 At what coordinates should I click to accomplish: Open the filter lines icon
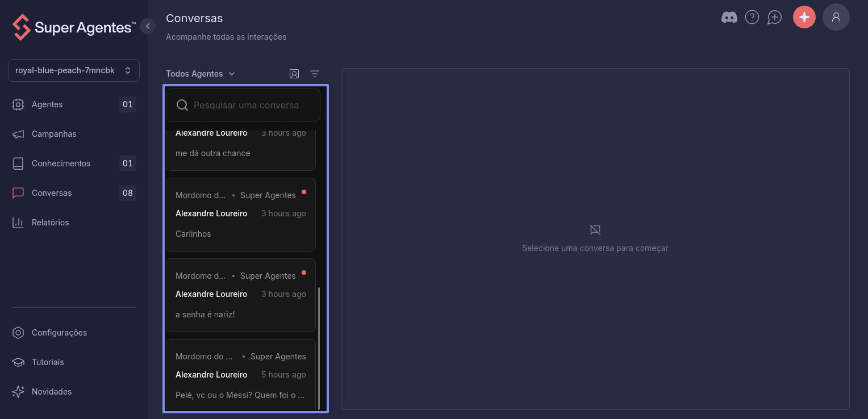[x=315, y=74]
